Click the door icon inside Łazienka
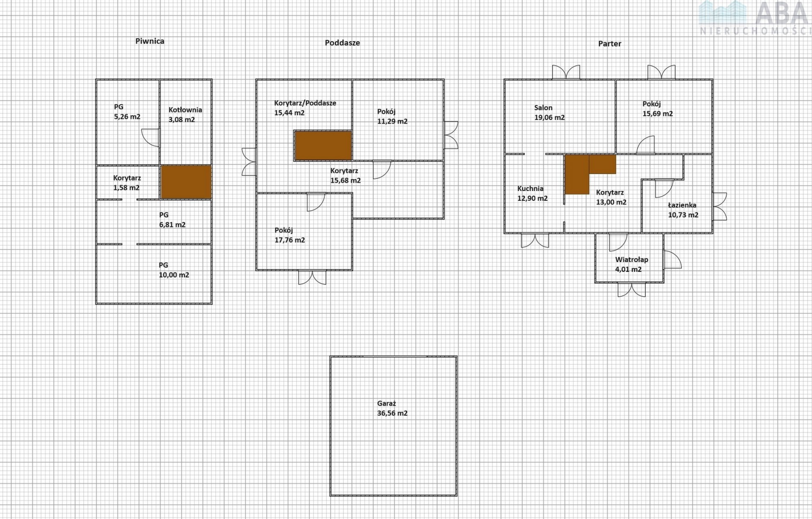Viewport: 812px width, 519px height. (x=663, y=188)
